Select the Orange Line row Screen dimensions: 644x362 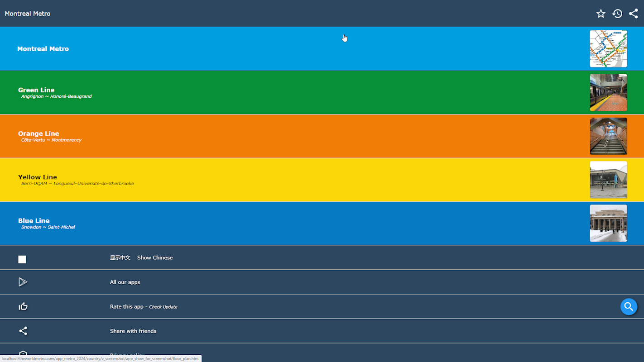click(322, 136)
